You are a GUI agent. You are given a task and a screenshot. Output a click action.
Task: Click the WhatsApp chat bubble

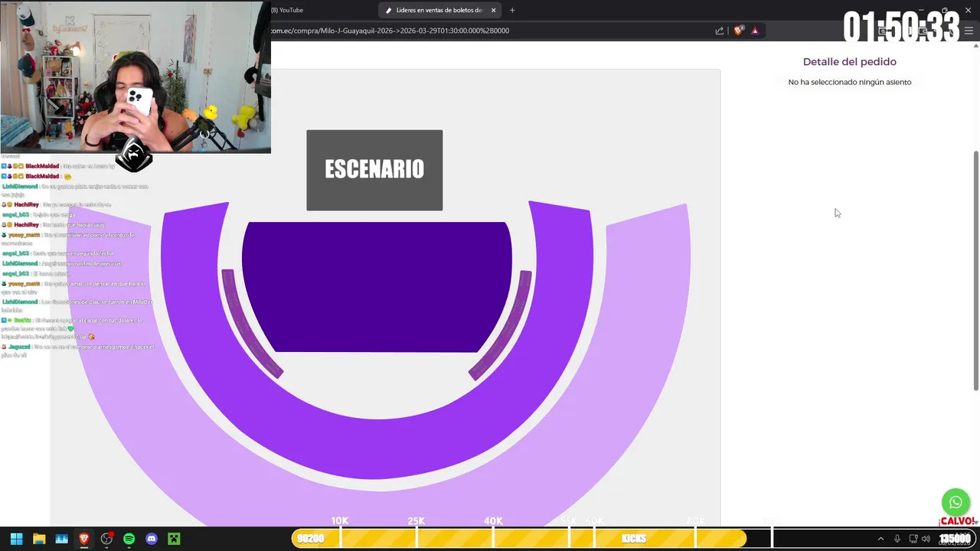tap(955, 503)
